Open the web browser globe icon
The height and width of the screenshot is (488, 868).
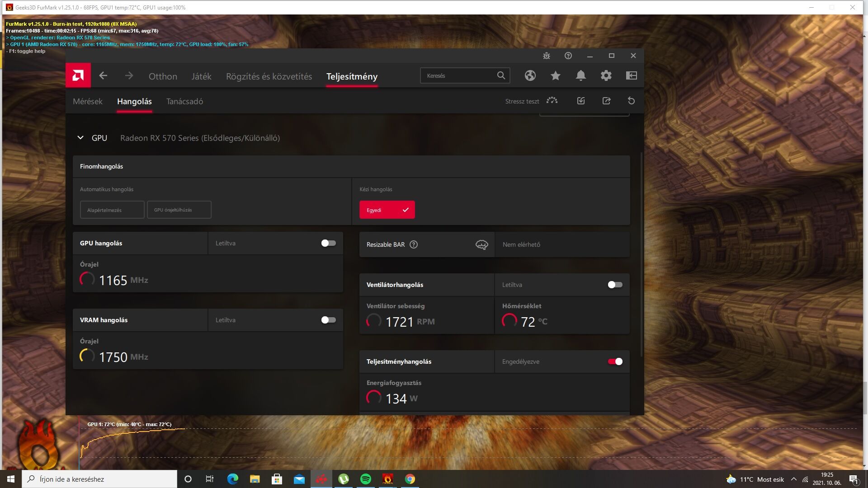530,75
